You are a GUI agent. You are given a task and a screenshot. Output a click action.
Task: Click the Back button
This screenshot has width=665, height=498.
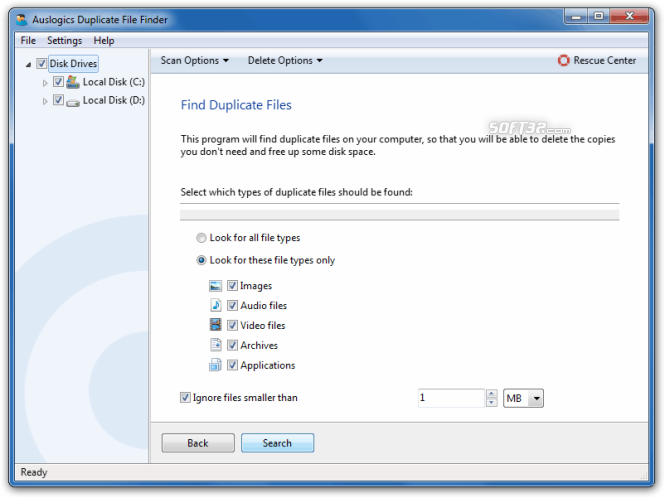pos(198,443)
